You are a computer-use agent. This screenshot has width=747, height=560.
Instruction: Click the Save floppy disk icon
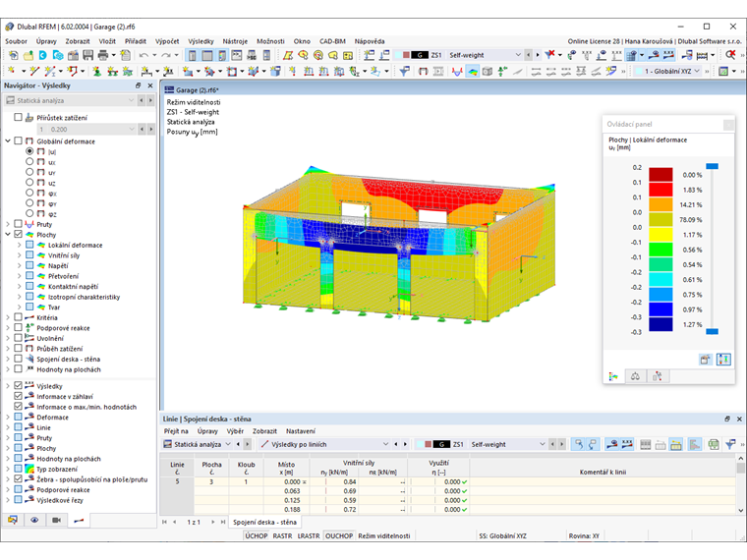click(x=88, y=55)
